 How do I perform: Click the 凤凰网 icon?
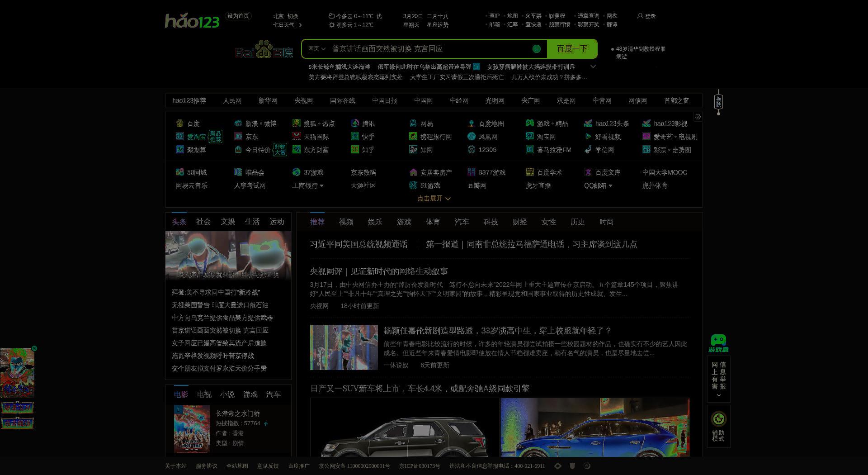point(471,136)
